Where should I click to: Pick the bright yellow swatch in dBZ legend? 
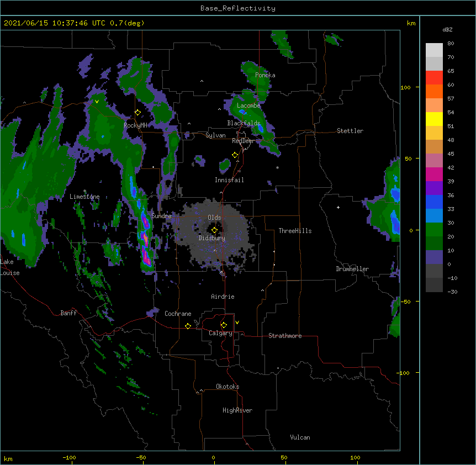point(434,119)
